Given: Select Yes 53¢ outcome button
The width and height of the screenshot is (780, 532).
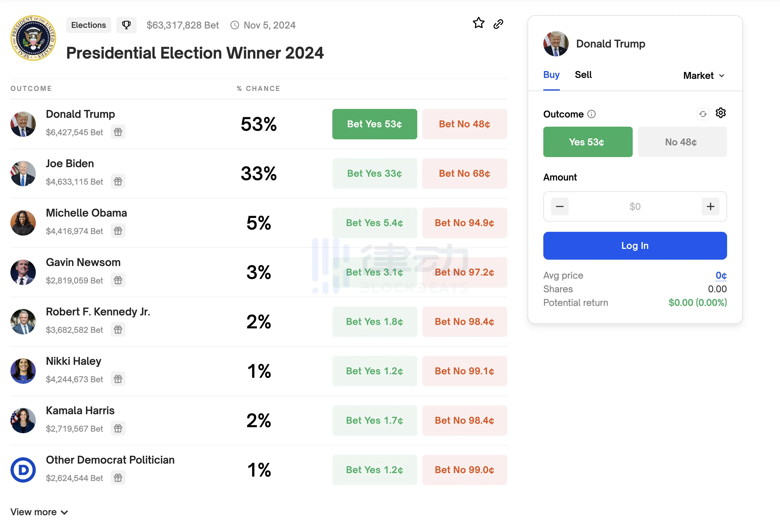Looking at the screenshot, I should coord(587,142).
